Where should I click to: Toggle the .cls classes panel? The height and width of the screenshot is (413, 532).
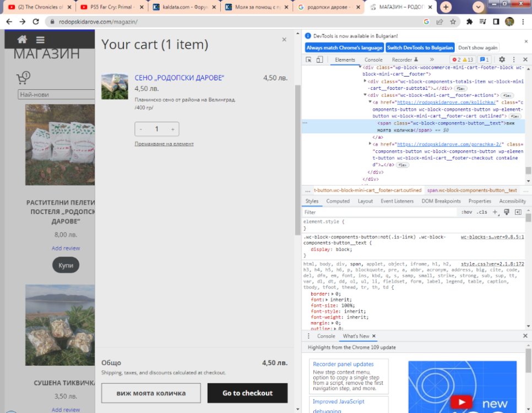click(481, 212)
